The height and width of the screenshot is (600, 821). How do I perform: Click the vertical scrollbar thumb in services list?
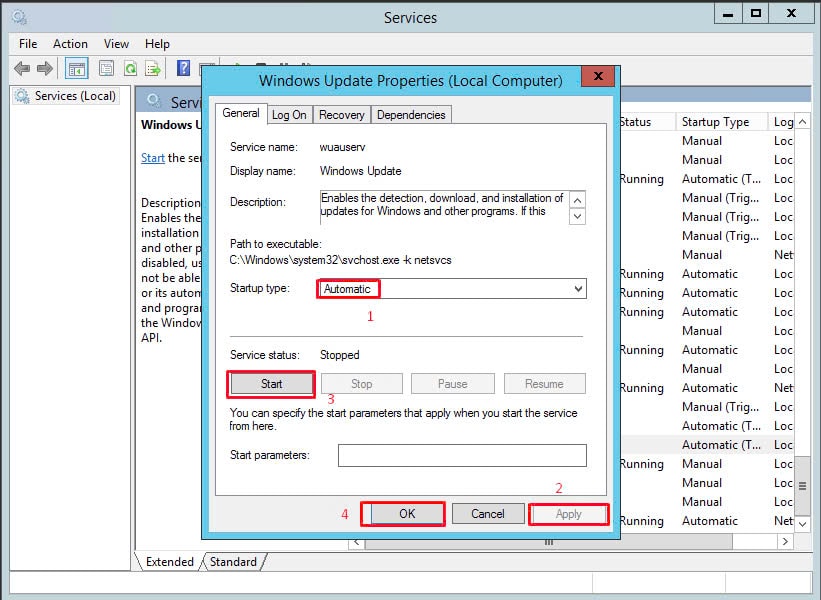pos(802,486)
